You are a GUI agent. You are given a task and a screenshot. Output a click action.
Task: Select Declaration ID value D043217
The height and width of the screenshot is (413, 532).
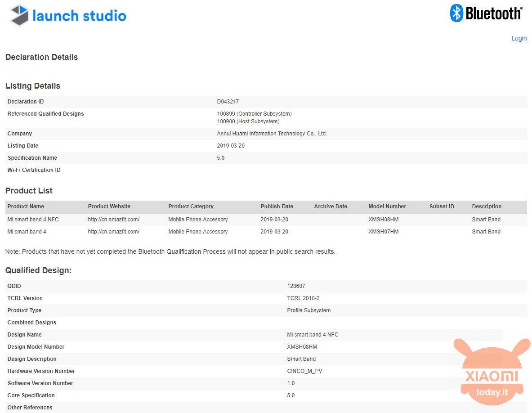point(228,102)
